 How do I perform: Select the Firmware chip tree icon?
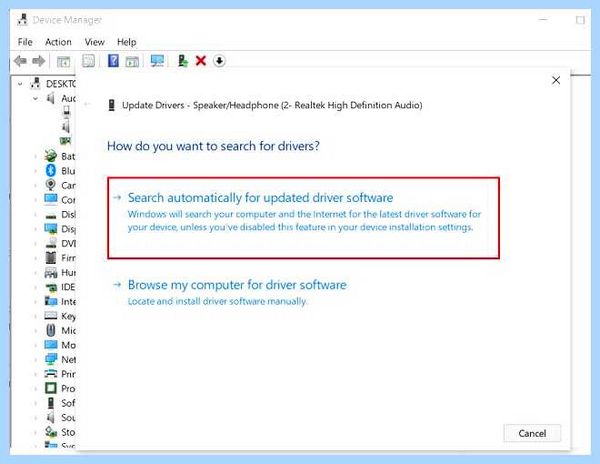(x=51, y=258)
